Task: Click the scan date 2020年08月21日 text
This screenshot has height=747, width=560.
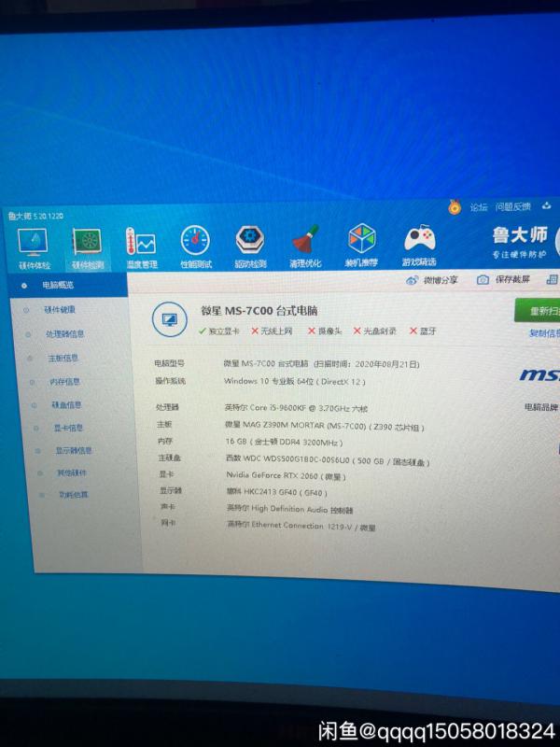Action: [x=386, y=364]
